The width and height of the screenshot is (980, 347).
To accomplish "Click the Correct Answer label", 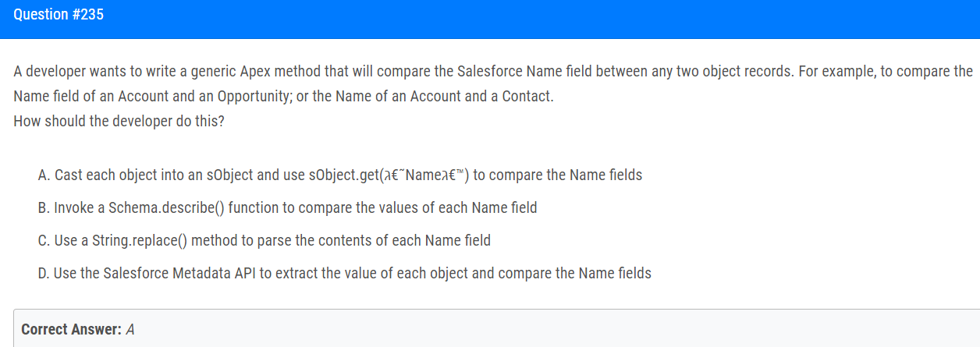I will pos(72,330).
